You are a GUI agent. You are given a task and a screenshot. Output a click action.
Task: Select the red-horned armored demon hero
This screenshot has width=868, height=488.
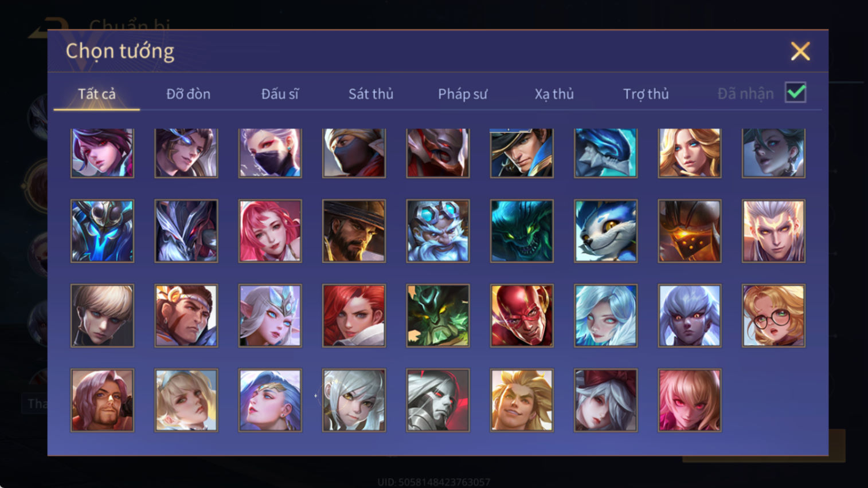click(438, 152)
